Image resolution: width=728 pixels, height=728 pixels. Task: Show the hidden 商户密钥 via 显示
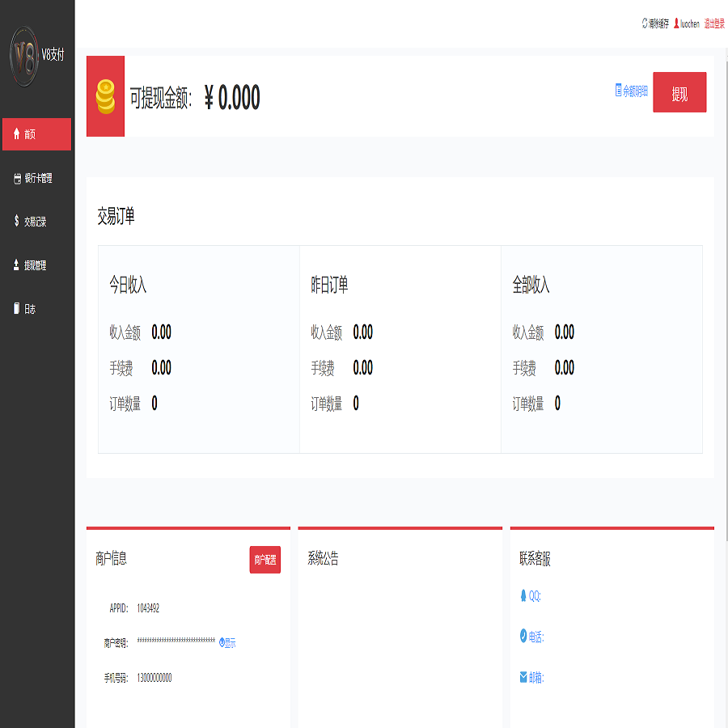[228, 643]
